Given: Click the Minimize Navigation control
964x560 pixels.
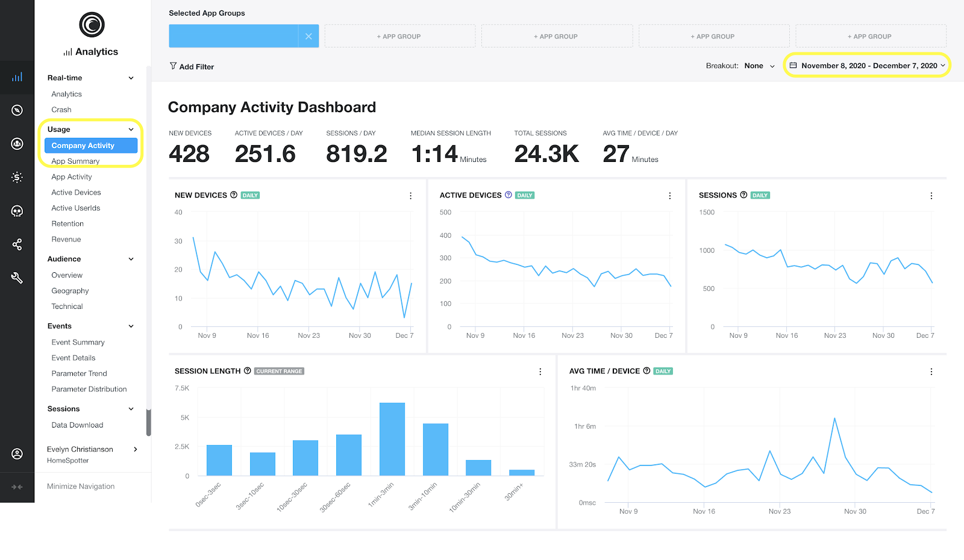Looking at the screenshot, I should point(80,486).
